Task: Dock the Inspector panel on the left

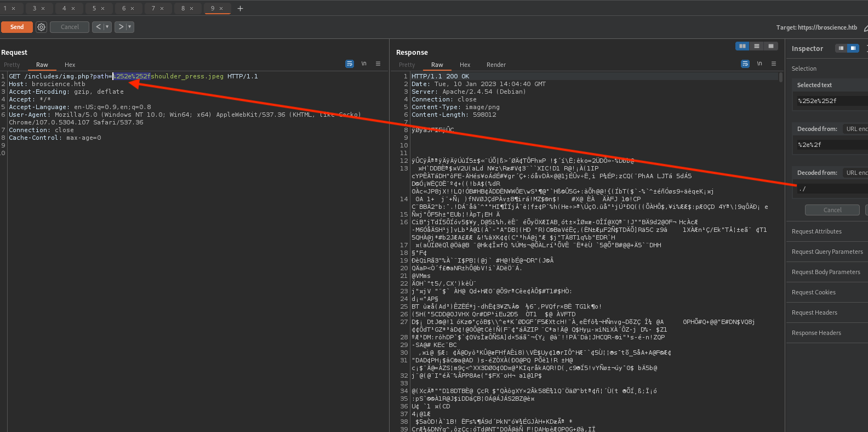Action: coord(841,48)
